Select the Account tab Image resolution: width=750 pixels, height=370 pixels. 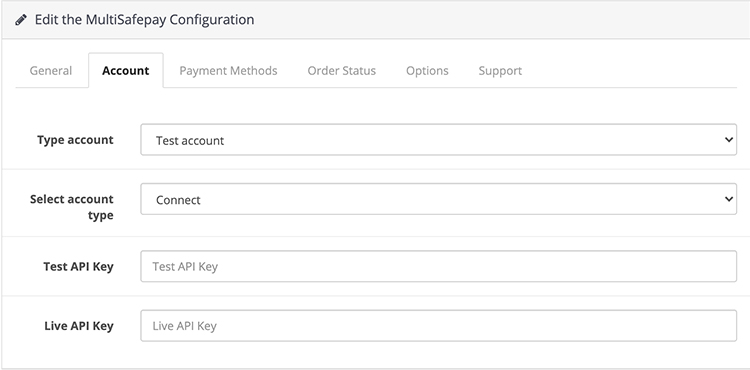[126, 71]
